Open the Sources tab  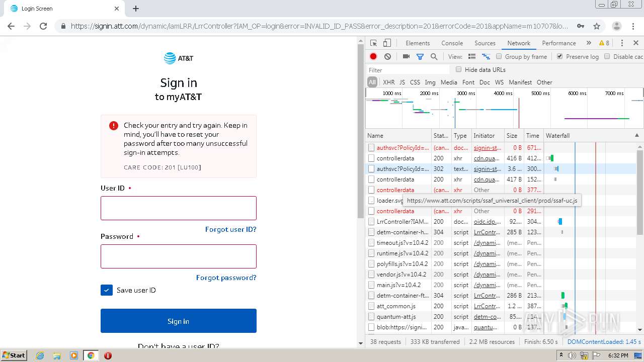pos(485,43)
